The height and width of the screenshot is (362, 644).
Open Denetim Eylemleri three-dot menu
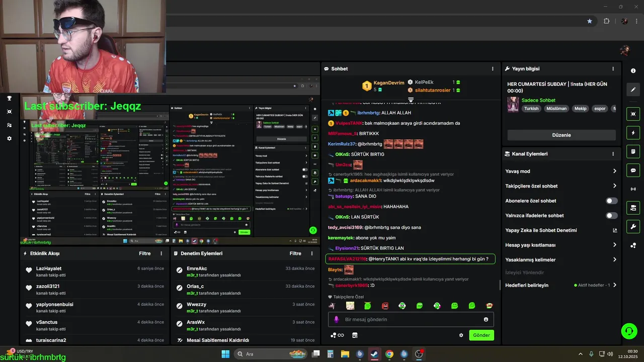pyautogui.click(x=312, y=253)
